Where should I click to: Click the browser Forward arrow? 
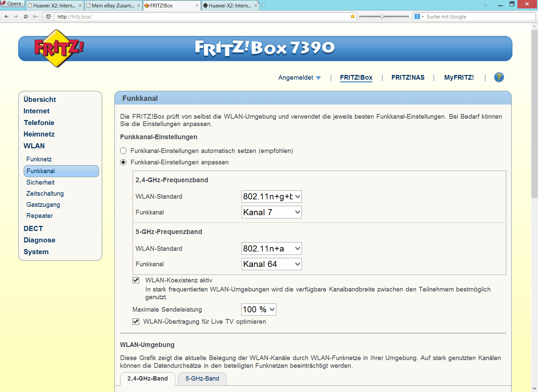(x=16, y=16)
